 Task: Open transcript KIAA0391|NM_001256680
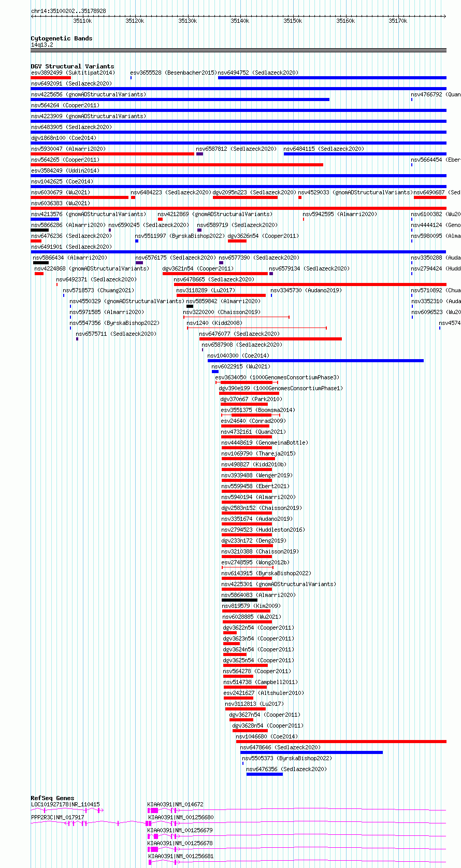tap(181, 817)
